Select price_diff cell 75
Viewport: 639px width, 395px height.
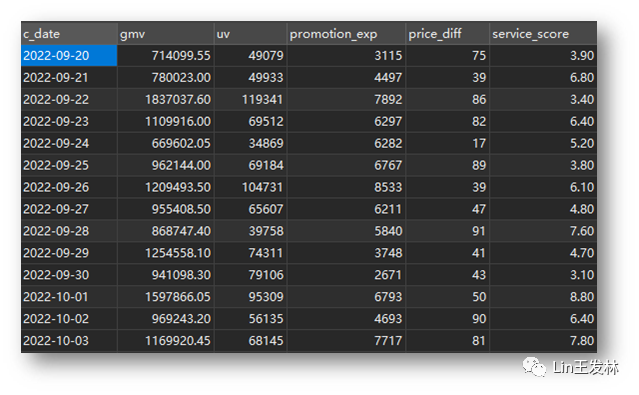(447, 56)
